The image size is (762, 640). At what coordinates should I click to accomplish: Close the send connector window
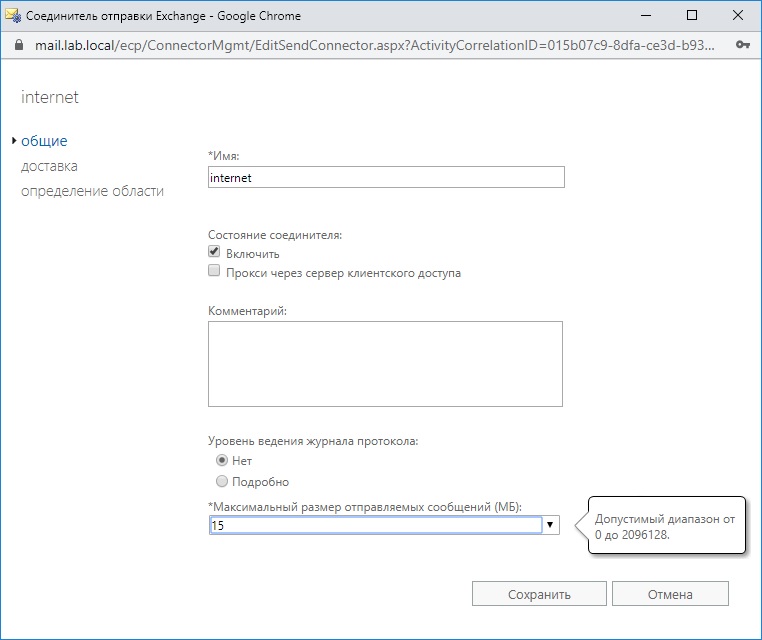pos(738,17)
